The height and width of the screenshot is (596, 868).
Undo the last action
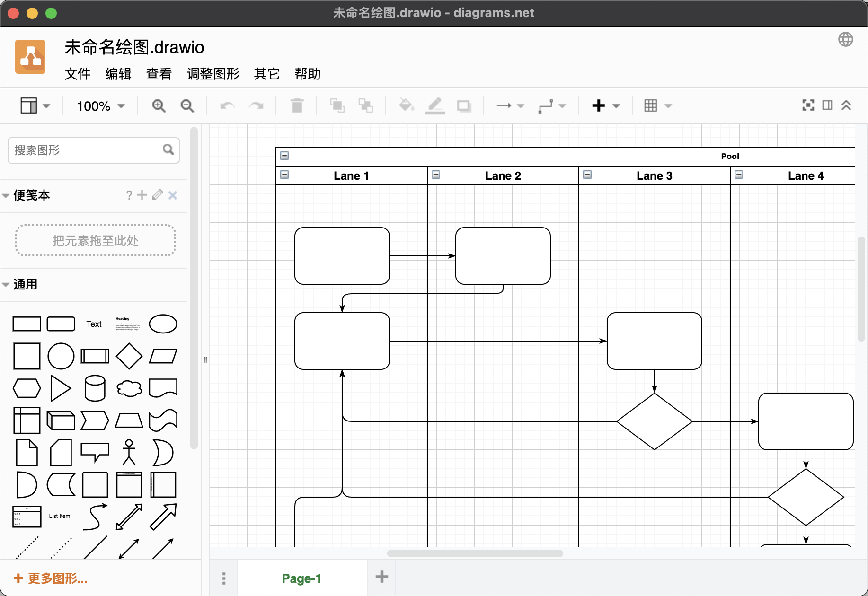227,105
